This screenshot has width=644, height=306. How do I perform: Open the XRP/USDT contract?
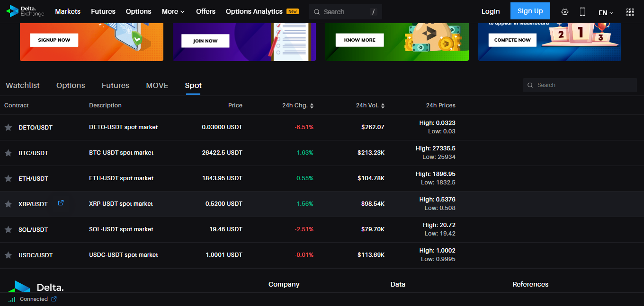(33, 204)
